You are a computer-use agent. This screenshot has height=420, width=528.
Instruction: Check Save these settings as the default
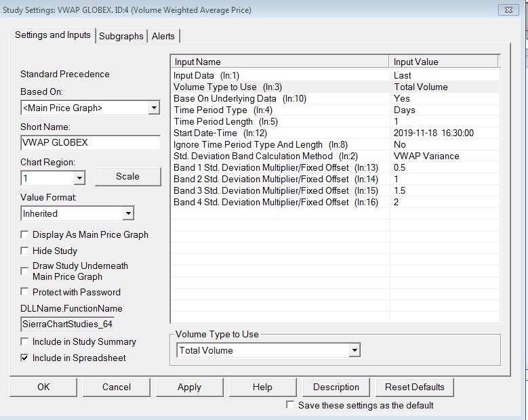coord(291,405)
